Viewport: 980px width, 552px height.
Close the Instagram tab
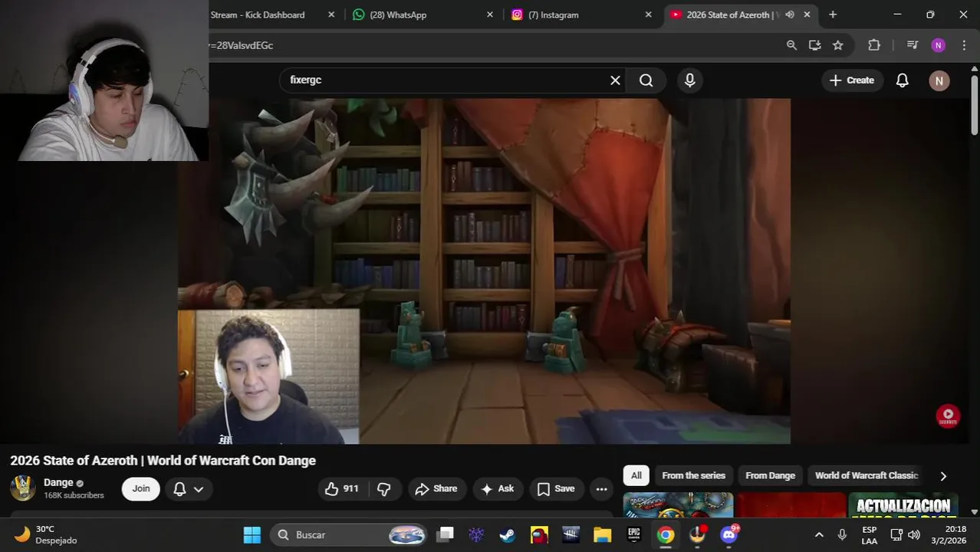click(x=648, y=15)
